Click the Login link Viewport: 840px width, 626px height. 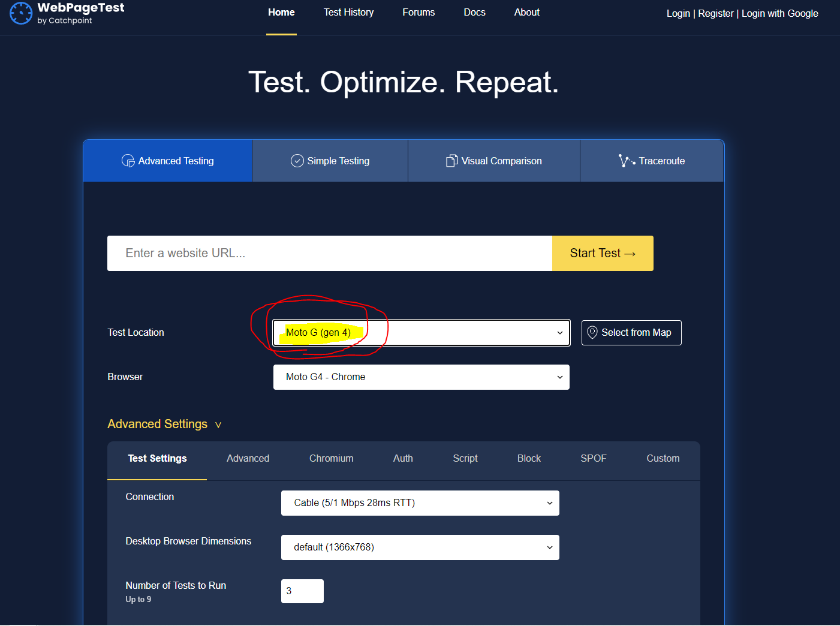point(678,13)
